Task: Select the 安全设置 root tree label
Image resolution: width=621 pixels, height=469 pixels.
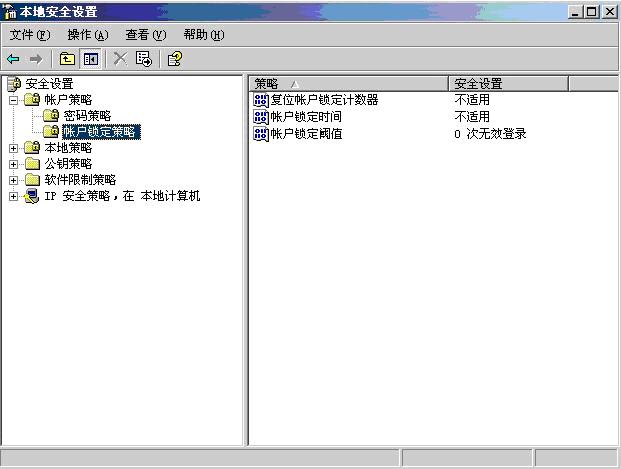Action: 50,84
